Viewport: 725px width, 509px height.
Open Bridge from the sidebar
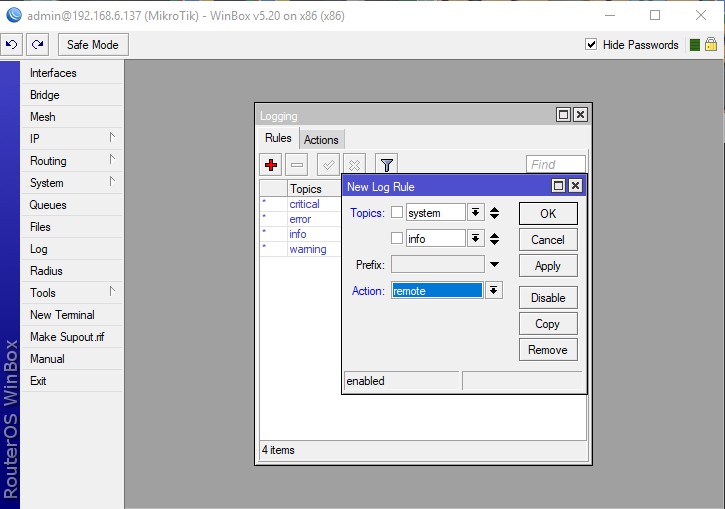click(x=72, y=95)
